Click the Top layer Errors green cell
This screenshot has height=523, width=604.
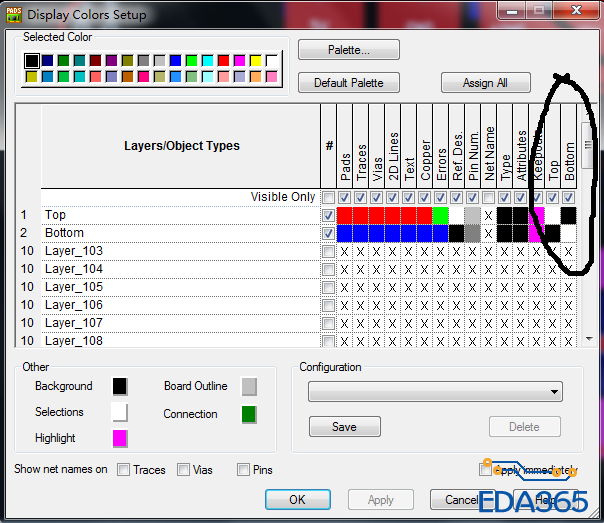pos(440,215)
